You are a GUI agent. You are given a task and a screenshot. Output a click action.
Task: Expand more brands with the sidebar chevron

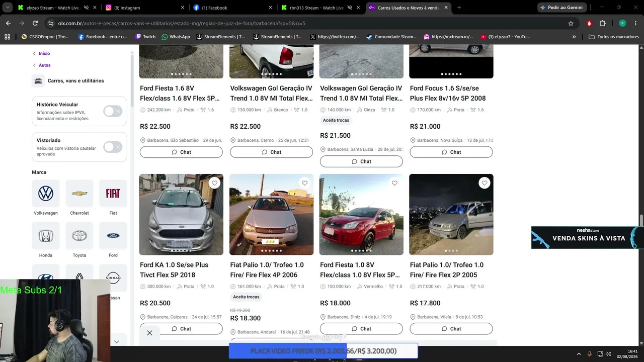(117, 342)
